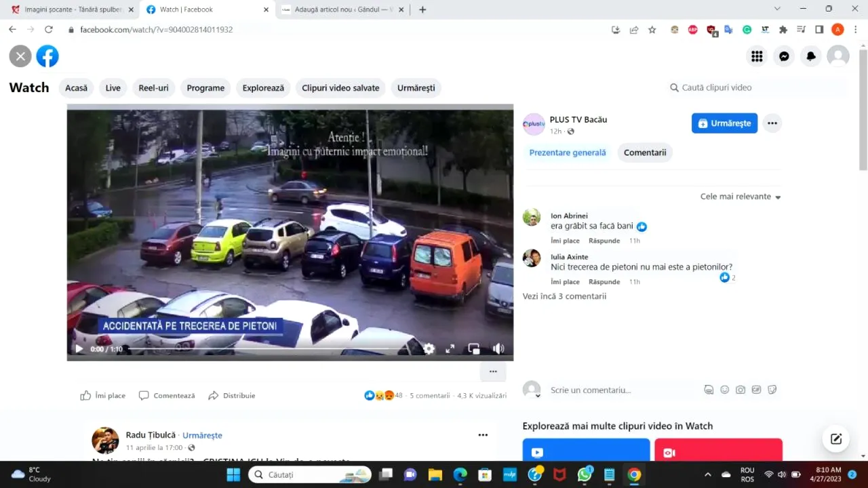The width and height of the screenshot is (868, 488).
Task: Follow PLUS TV Bacău with Urmărește
Action: 724,123
